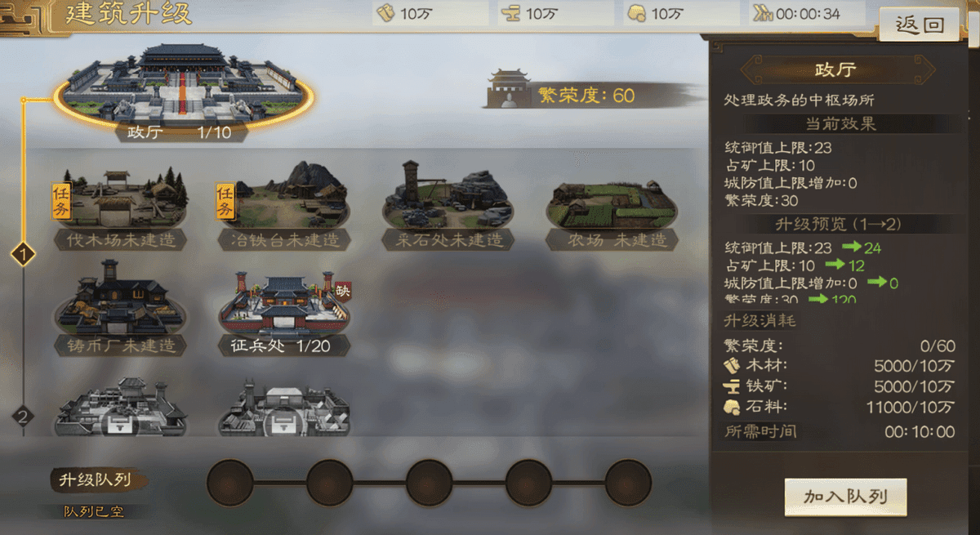Click the first empty upgrade queue slot
This screenshot has width=980, height=535.
point(230,483)
